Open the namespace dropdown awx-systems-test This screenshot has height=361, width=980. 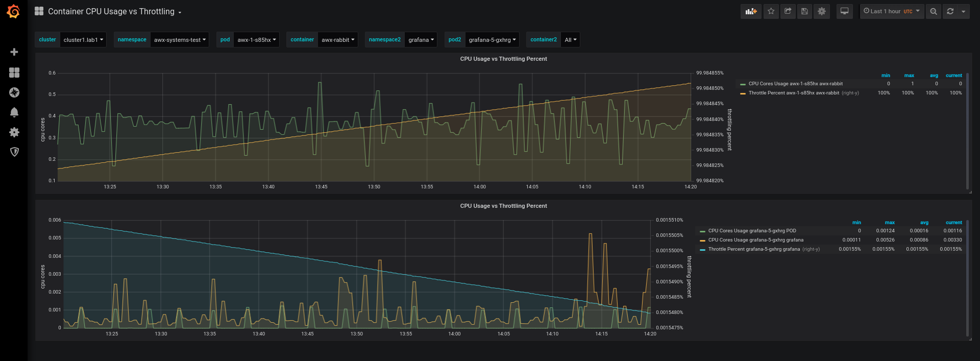click(180, 39)
